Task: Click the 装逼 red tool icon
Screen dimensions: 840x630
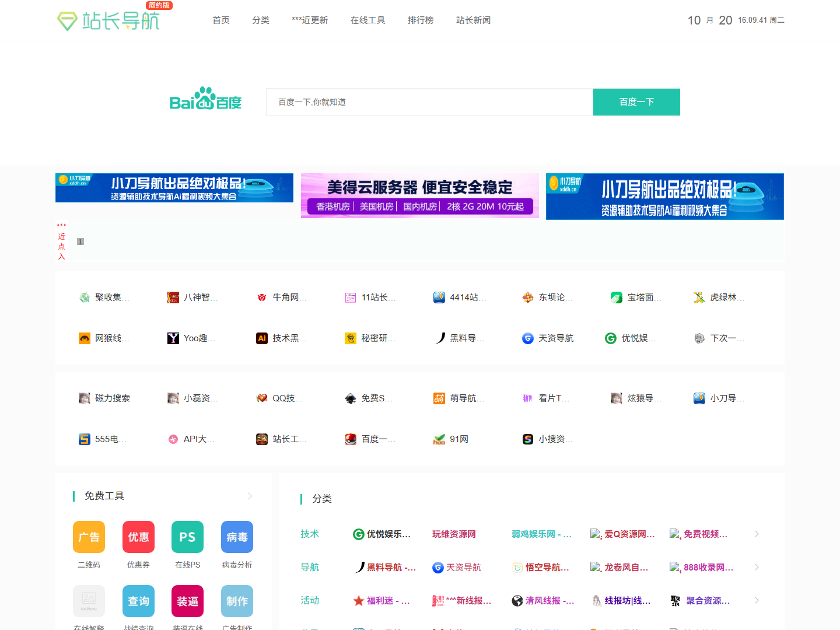Action: [x=187, y=601]
